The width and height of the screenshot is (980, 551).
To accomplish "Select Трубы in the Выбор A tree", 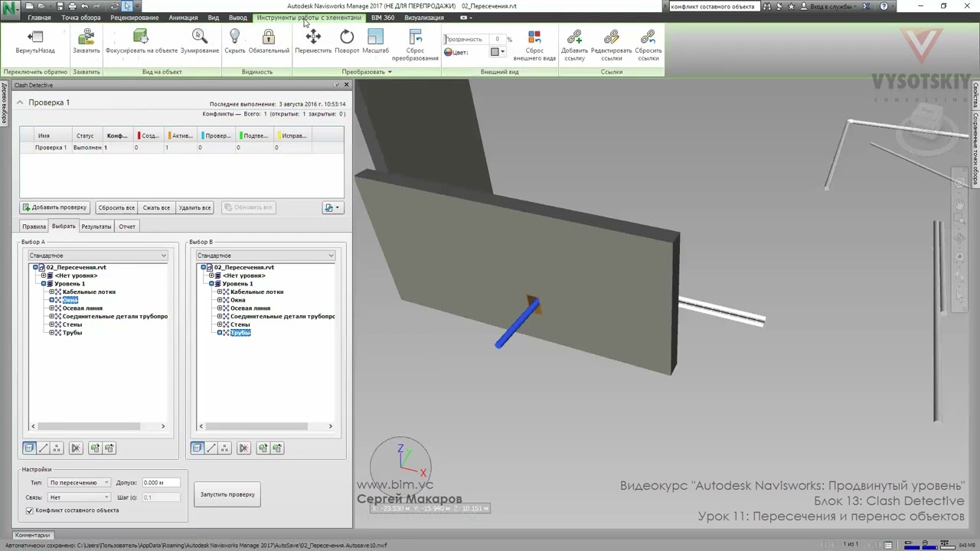I will pyautogui.click(x=72, y=333).
